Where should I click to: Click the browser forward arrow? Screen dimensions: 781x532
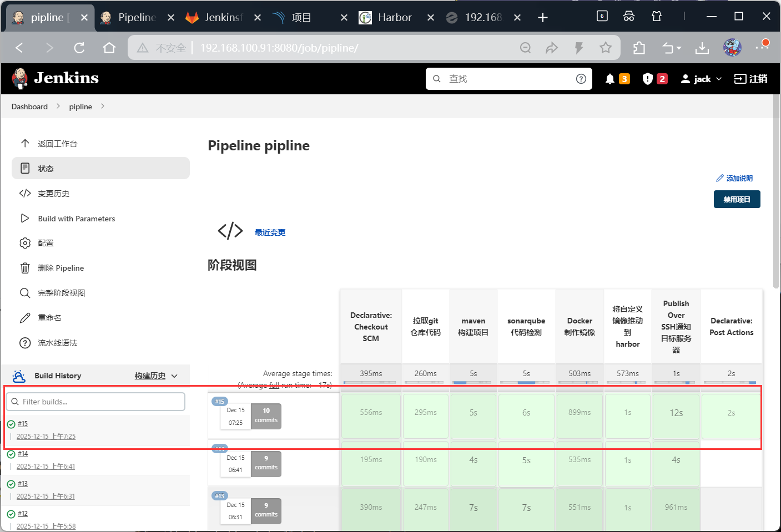pyautogui.click(x=49, y=48)
